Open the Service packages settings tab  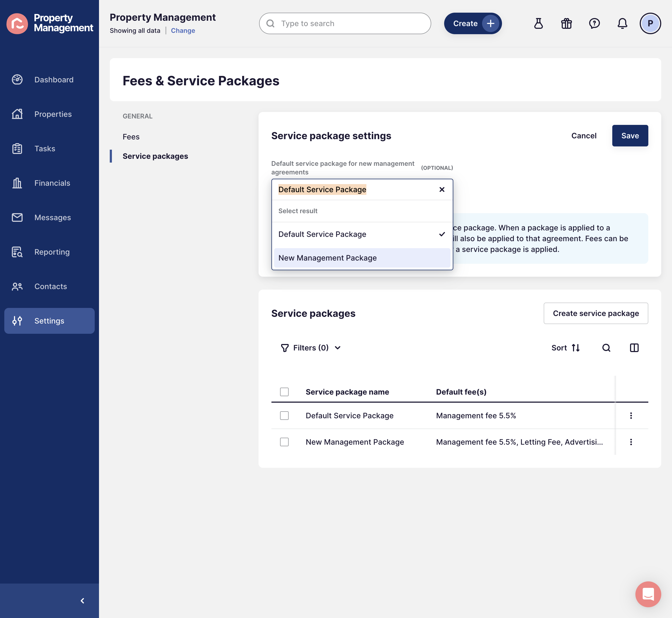tap(155, 156)
